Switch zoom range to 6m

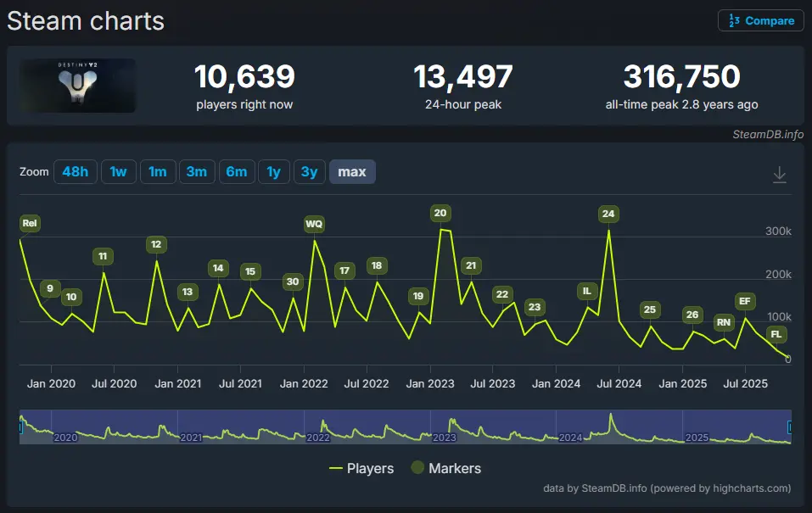coord(237,172)
